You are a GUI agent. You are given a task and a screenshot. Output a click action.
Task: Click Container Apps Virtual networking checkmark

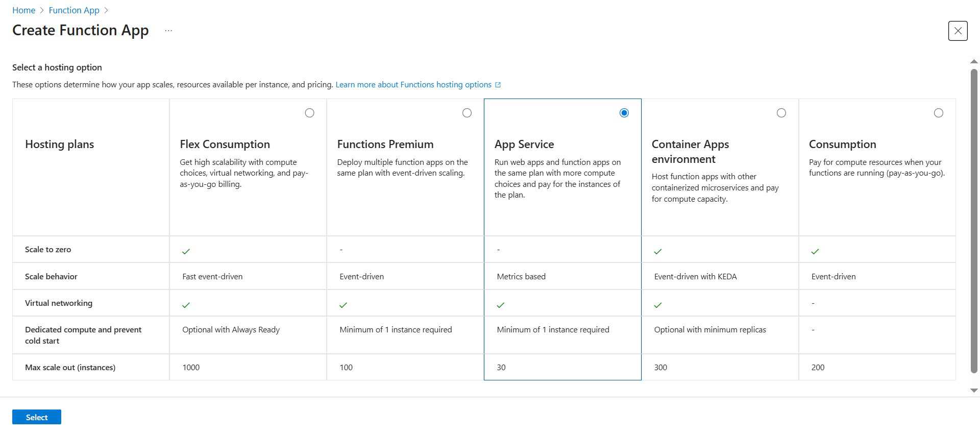click(657, 305)
